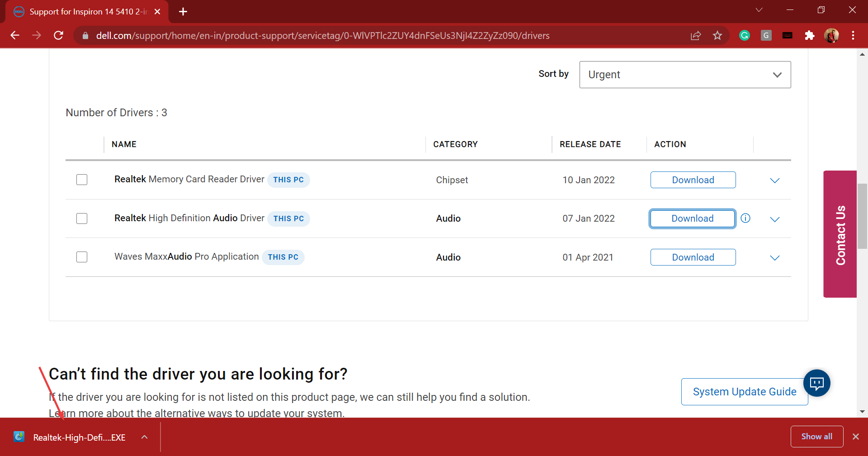The image size is (868, 456).
Task: Open the Grammarly extension
Action: coord(745,35)
